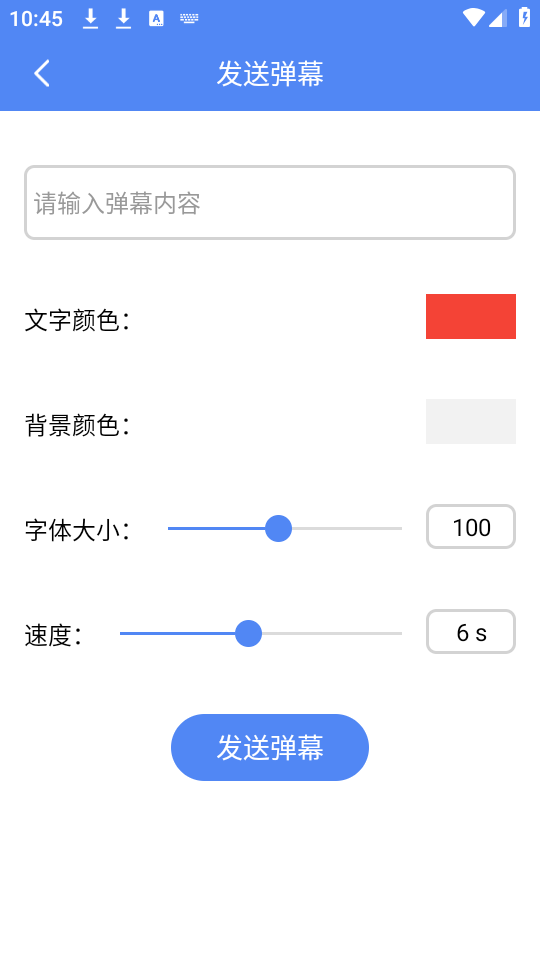Tap the first download icon in status bar
The height and width of the screenshot is (960, 540).
coord(91,19)
